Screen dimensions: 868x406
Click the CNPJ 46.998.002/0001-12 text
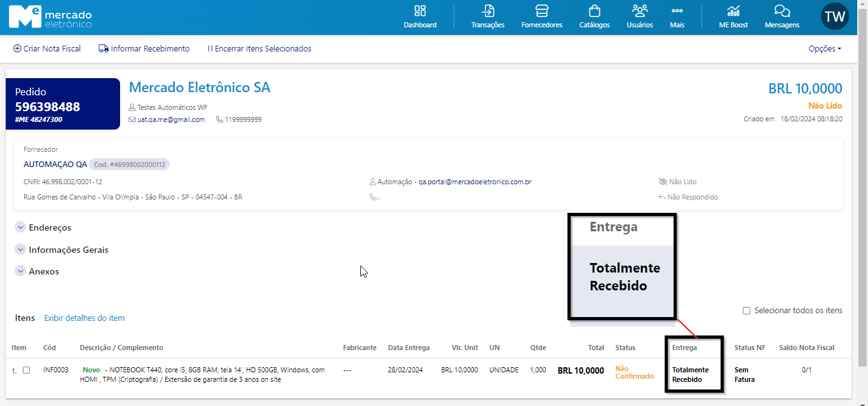(63, 182)
